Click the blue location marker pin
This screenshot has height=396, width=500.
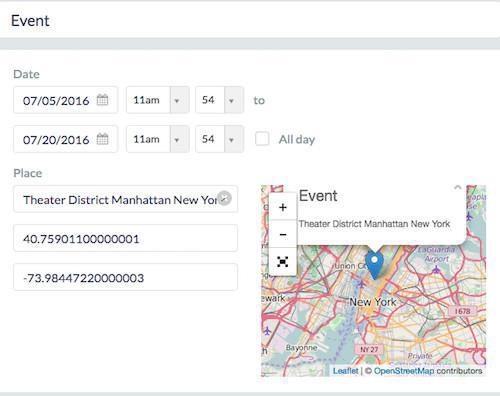(374, 265)
